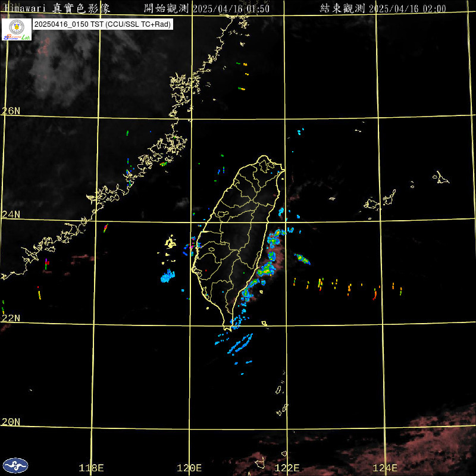Click the elongated blue echo south of Taiwan
The height and width of the screenshot is (476, 476).
point(242,343)
